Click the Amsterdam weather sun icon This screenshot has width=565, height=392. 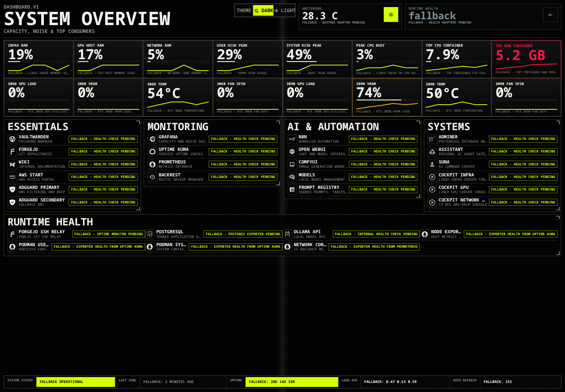coord(391,15)
